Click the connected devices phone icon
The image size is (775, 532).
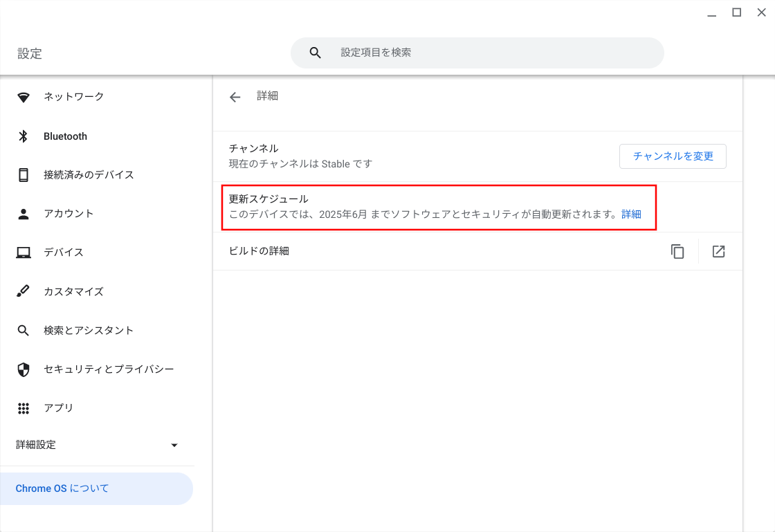tap(24, 175)
